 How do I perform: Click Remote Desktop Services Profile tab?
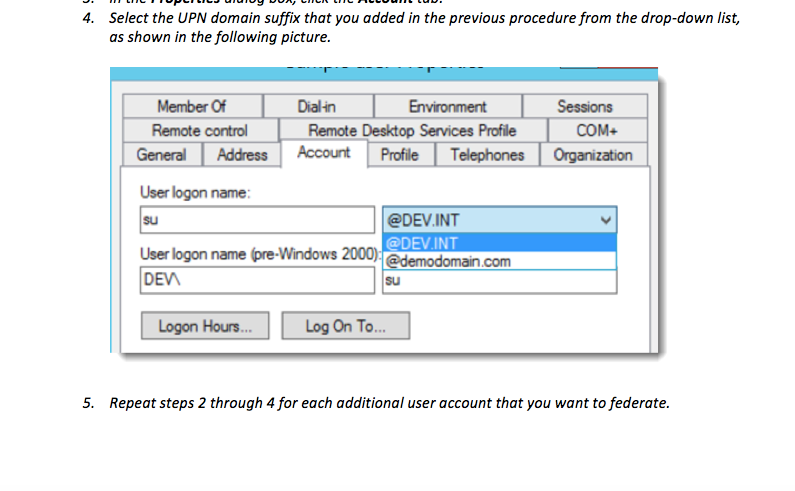[412, 131]
